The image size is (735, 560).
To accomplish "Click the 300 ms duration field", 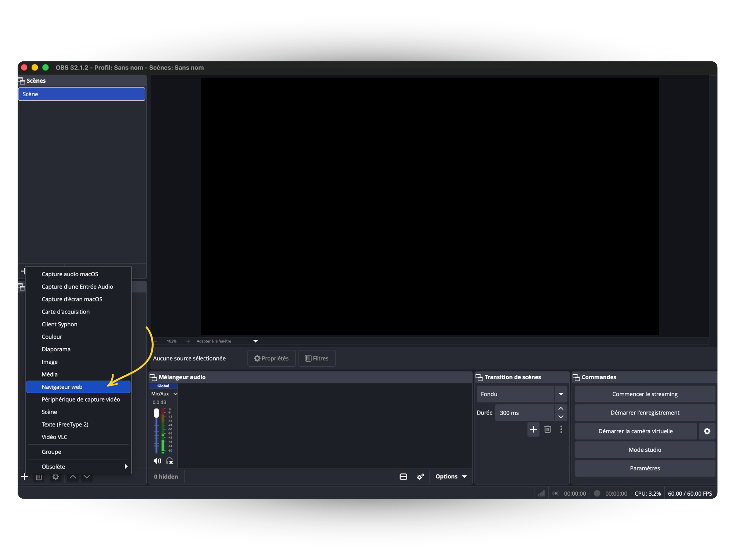I will click(x=524, y=413).
